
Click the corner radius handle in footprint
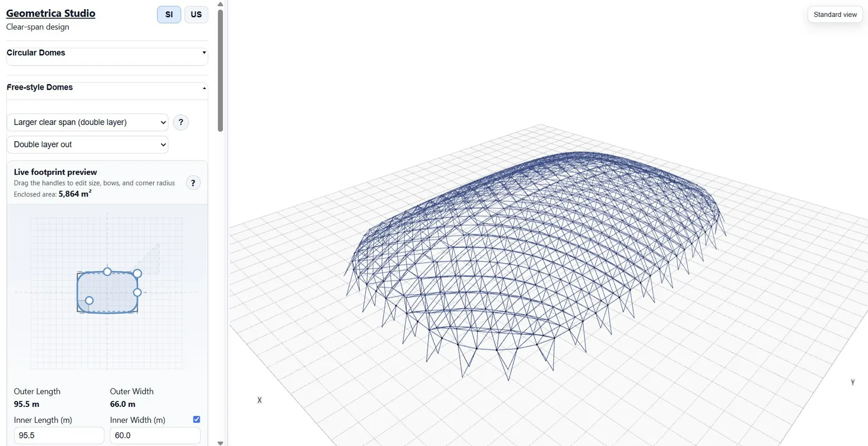[90, 301]
